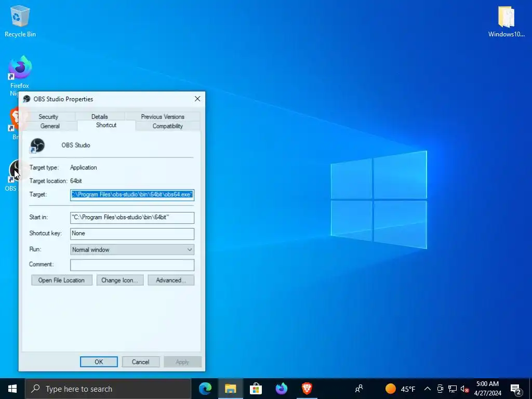Select the Windows10 folder on desktop
Viewport: 532px width, 399px height.
[506, 21]
